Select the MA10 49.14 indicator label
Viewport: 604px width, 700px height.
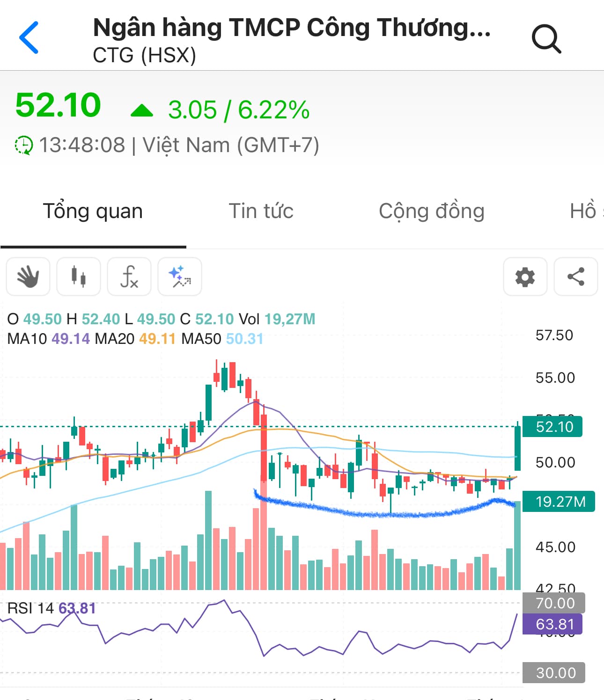48,338
